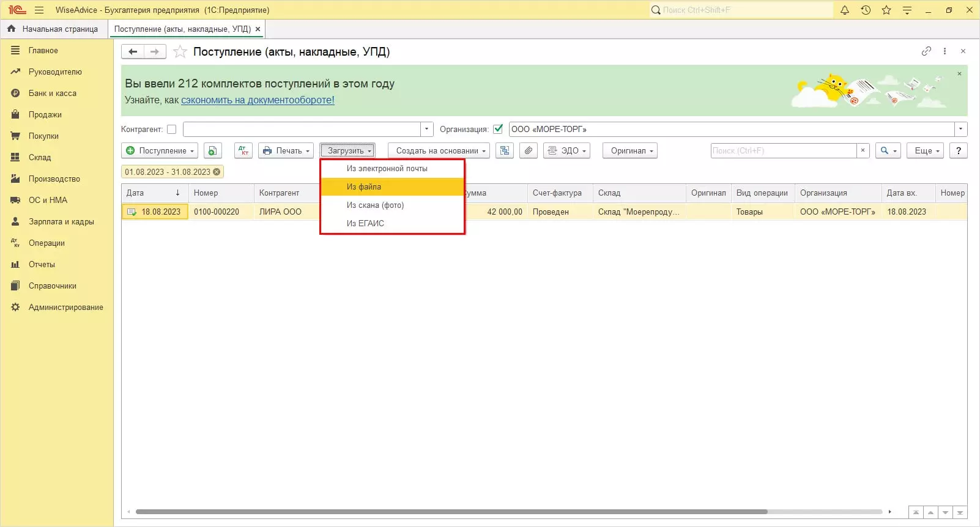Viewport: 980px width, 527px height.
Task: Click the paperclip attached files icon
Action: click(x=528, y=151)
